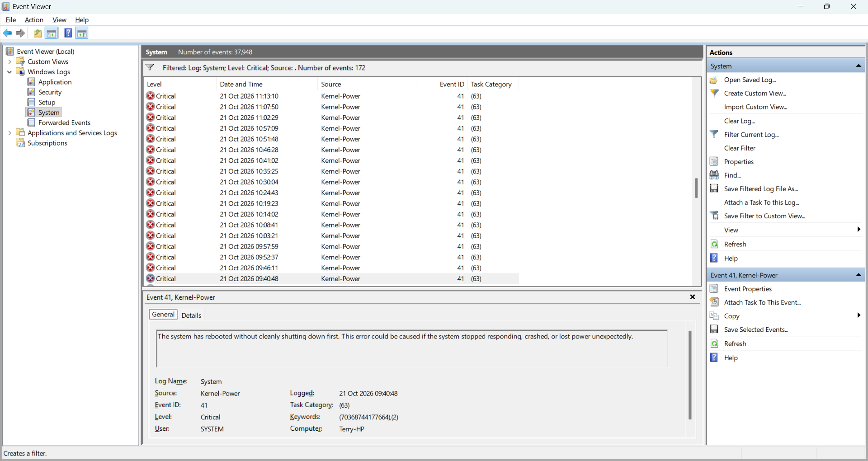Click the Save Selected Events disk icon

pyautogui.click(x=714, y=329)
